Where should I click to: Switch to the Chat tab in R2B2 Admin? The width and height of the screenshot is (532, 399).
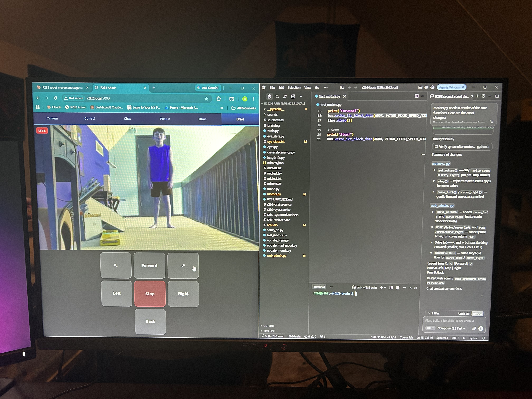coord(127,119)
